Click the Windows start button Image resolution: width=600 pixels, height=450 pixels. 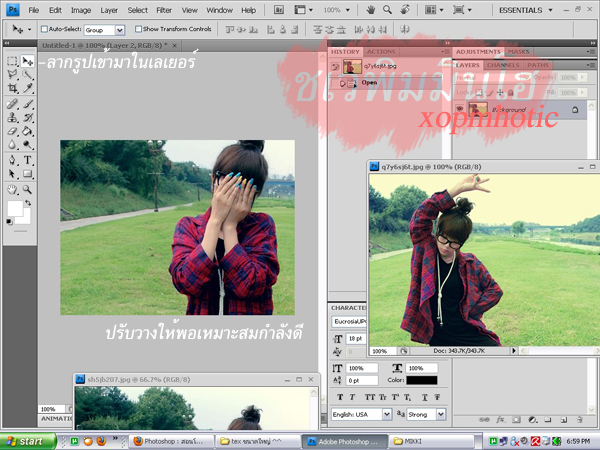[x=28, y=441]
